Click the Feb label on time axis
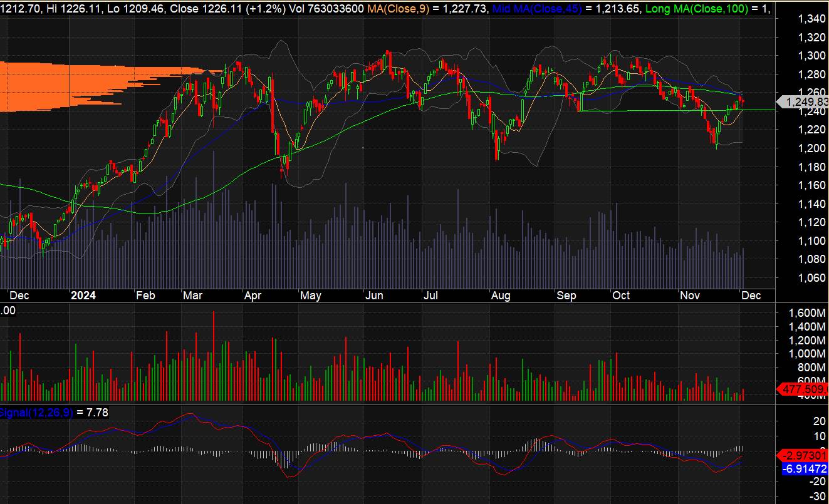The height and width of the screenshot is (504, 829). tap(145, 296)
